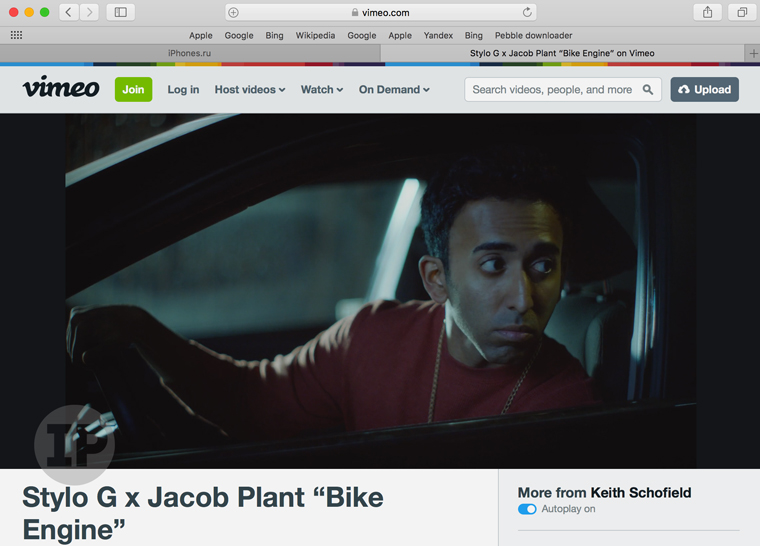The height and width of the screenshot is (546, 760).
Task: Click the video player frame
Action: click(381, 291)
